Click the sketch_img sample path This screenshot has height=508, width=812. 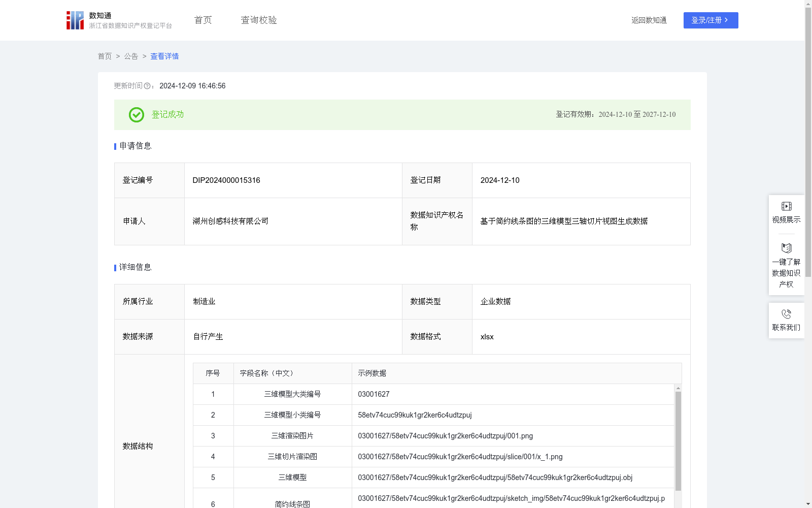click(511, 498)
